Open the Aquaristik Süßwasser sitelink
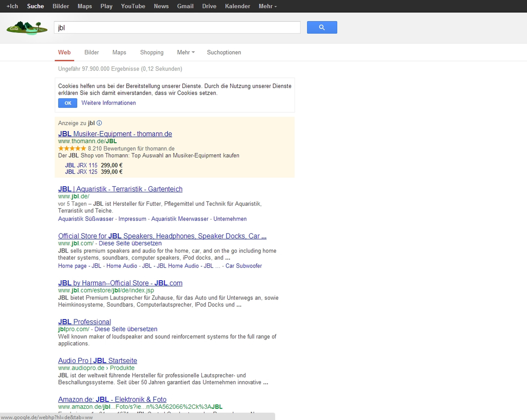527x420 pixels. pos(86,219)
